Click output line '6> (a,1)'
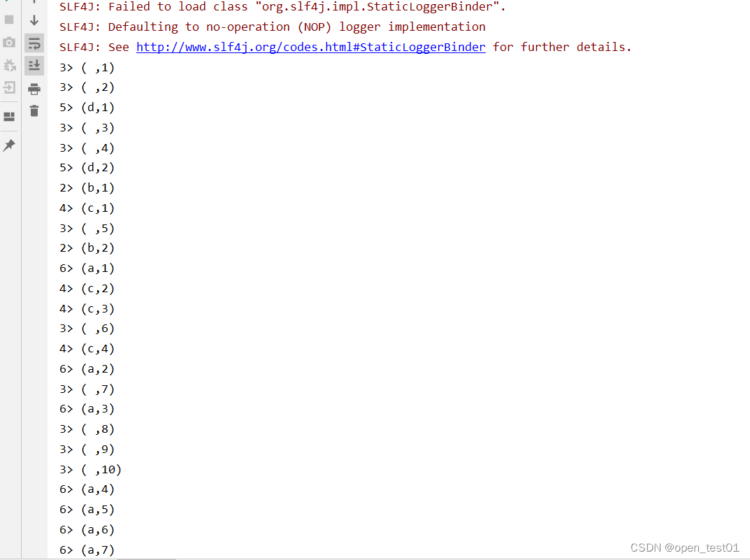750x560 pixels. [87, 268]
